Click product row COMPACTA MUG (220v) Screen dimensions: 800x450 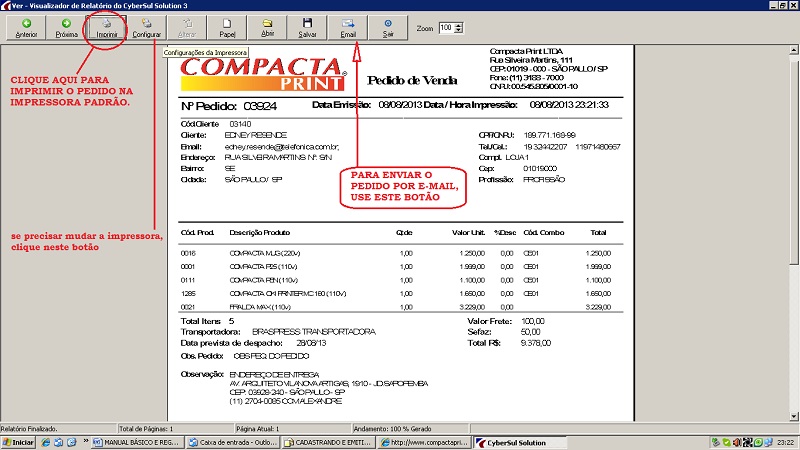pyautogui.click(x=395, y=253)
